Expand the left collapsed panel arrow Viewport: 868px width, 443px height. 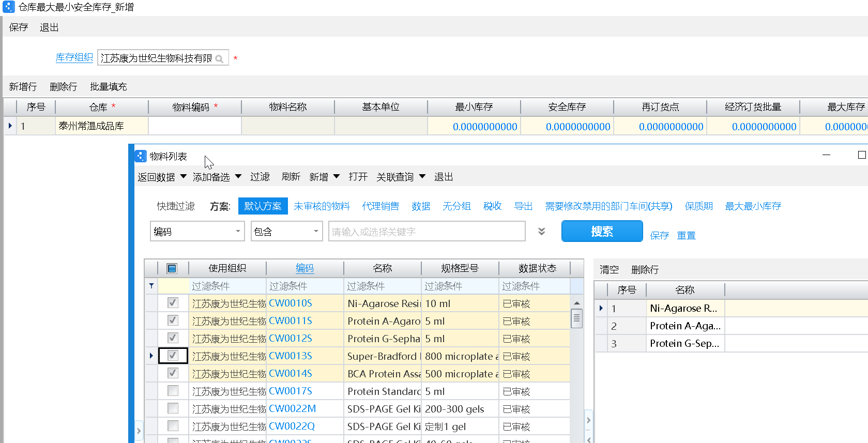click(139, 431)
